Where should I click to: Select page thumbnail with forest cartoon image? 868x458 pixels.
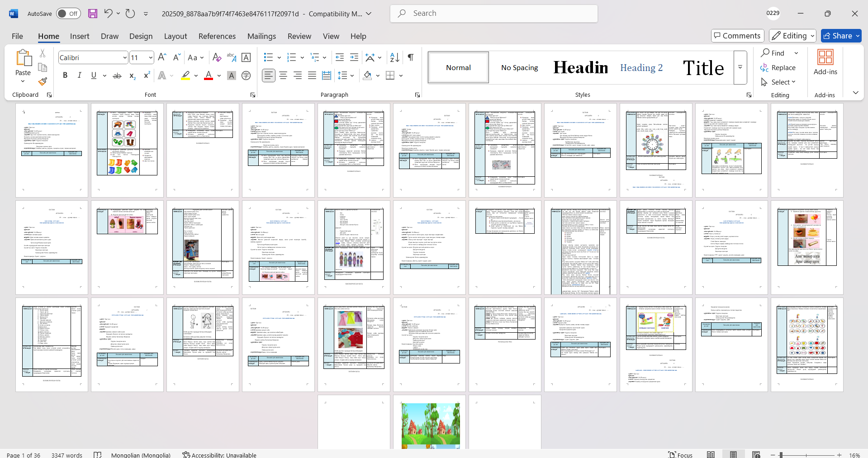coord(430,422)
